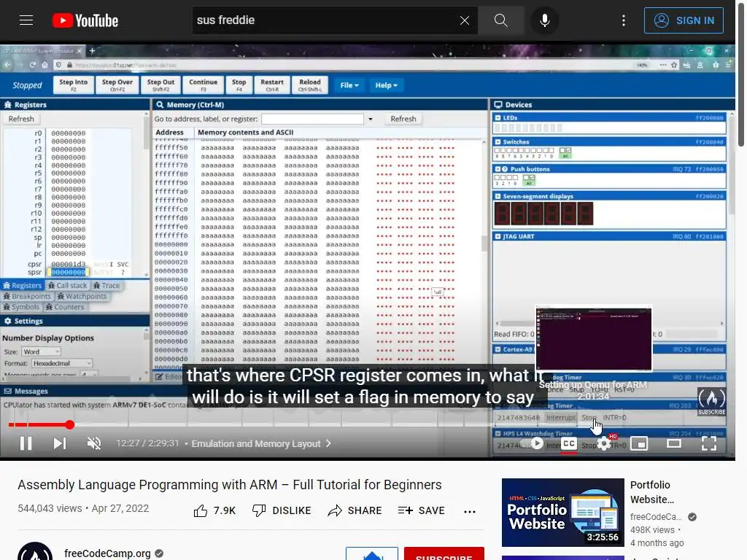Click Restart button in CPUlator
Screen dimensions: 747x560
[272, 85]
